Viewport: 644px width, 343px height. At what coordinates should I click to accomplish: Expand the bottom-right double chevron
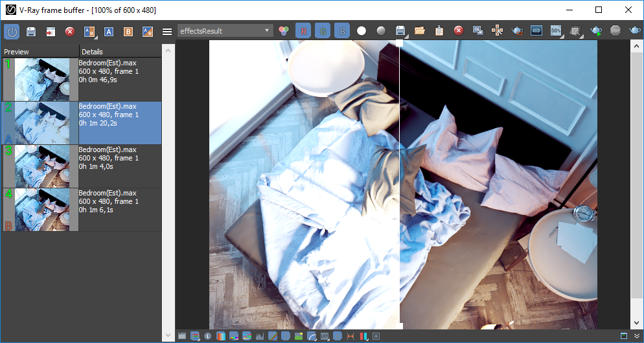click(x=636, y=336)
